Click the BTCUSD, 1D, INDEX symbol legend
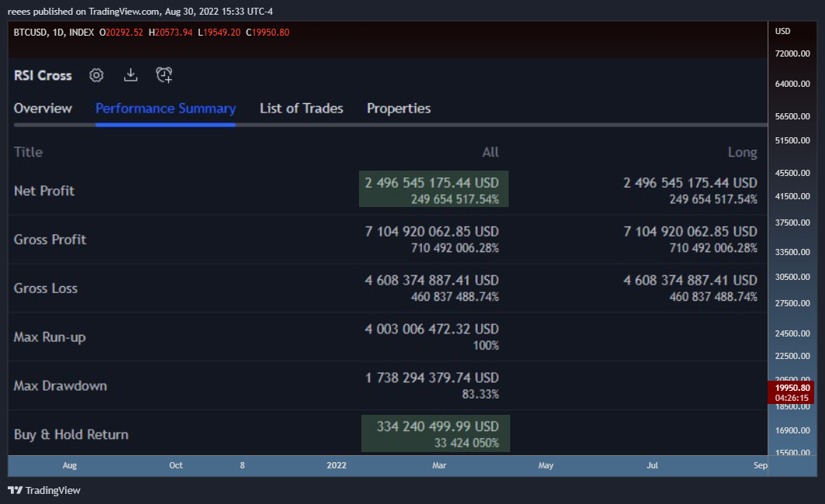Image resolution: width=825 pixels, height=504 pixels. [x=54, y=32]
